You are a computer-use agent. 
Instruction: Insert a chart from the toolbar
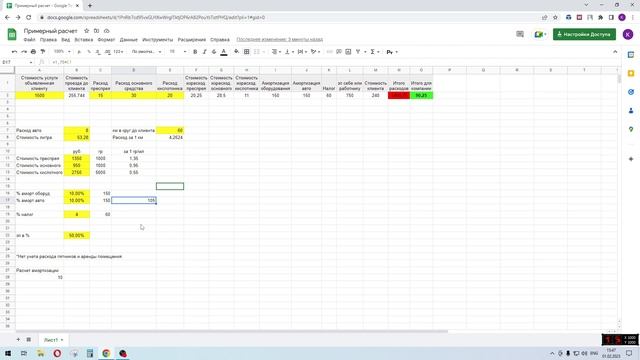[x=348, y=52]
